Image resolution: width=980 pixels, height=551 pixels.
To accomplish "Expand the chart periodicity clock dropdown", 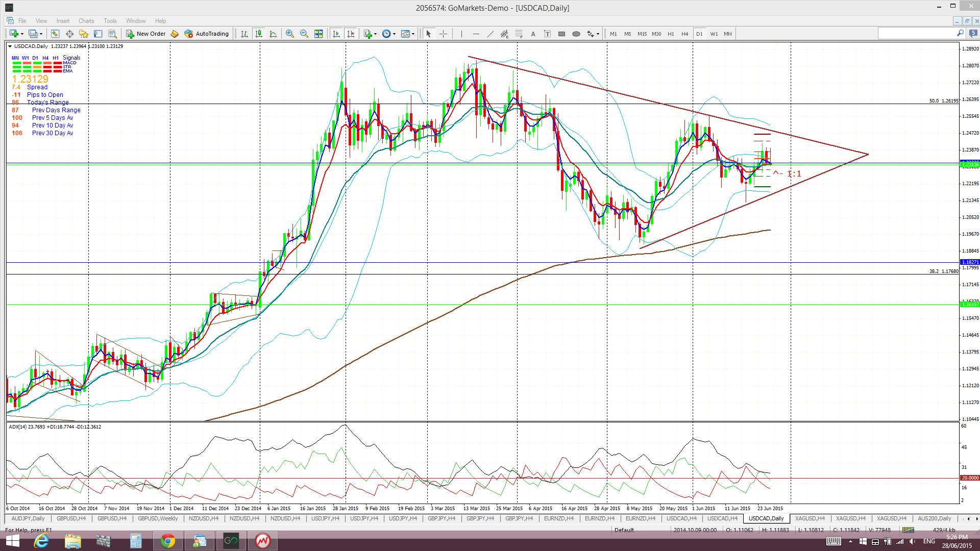I will (x=394, y=34).
